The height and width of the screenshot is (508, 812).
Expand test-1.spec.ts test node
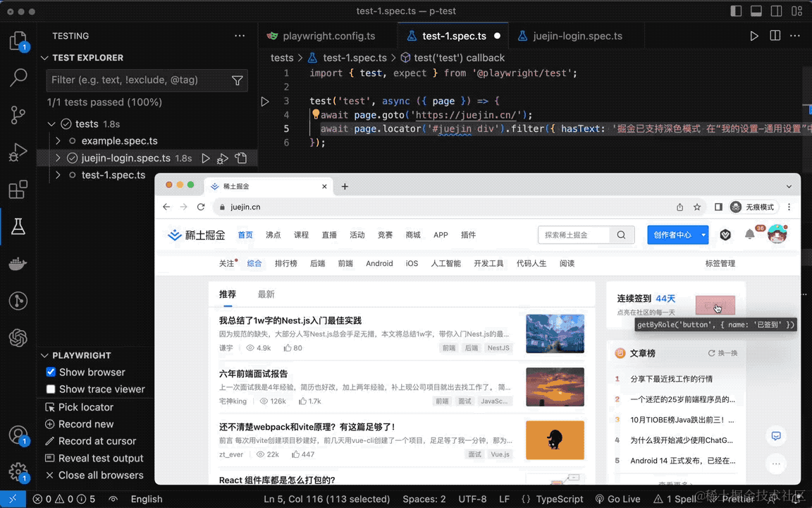pos(58,175)
